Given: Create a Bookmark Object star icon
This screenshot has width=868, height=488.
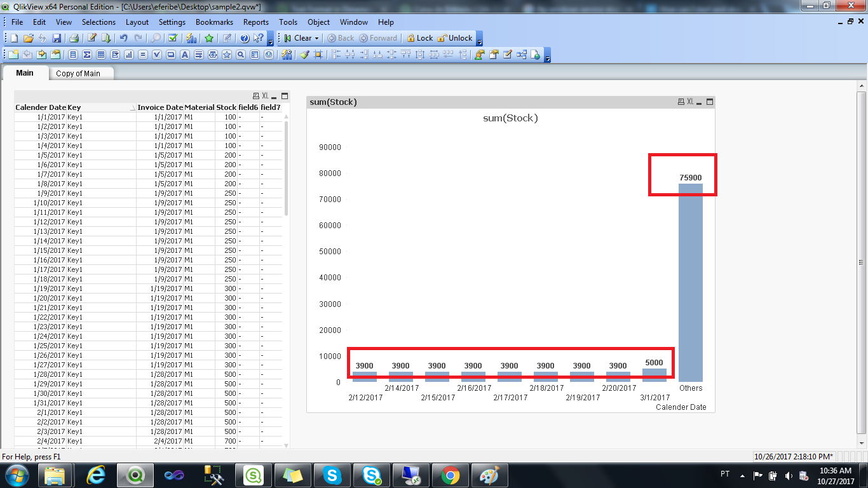Looking at the screenshot, I should [x=227, y=55].
